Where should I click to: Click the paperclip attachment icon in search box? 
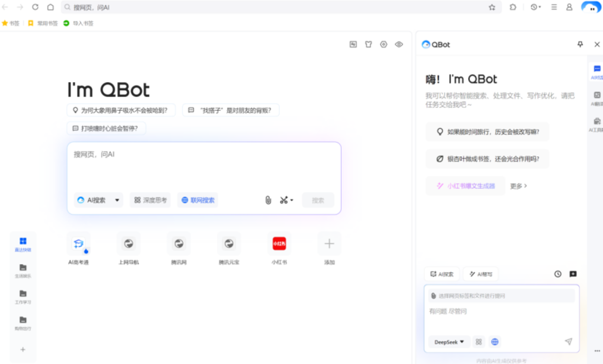[268, 200]
